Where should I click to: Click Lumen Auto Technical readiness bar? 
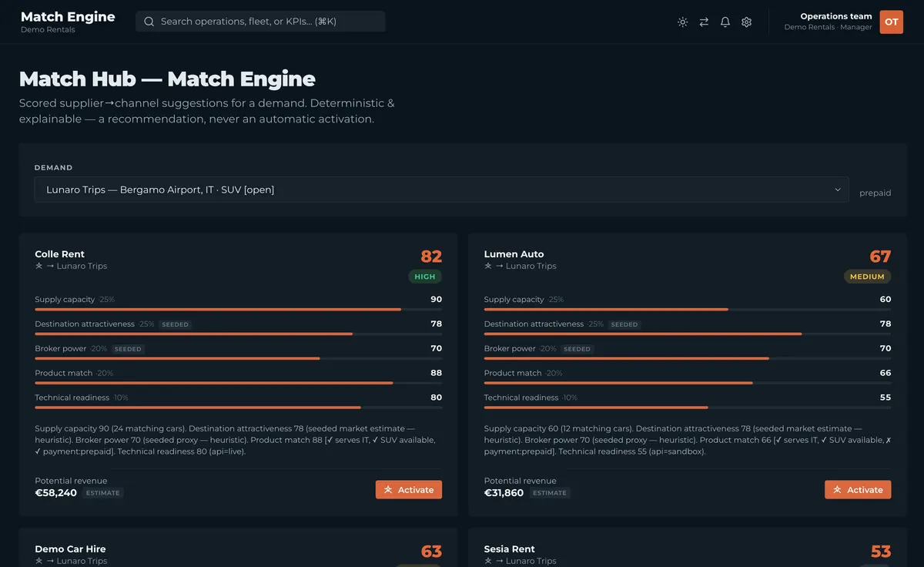click(688, 408)
